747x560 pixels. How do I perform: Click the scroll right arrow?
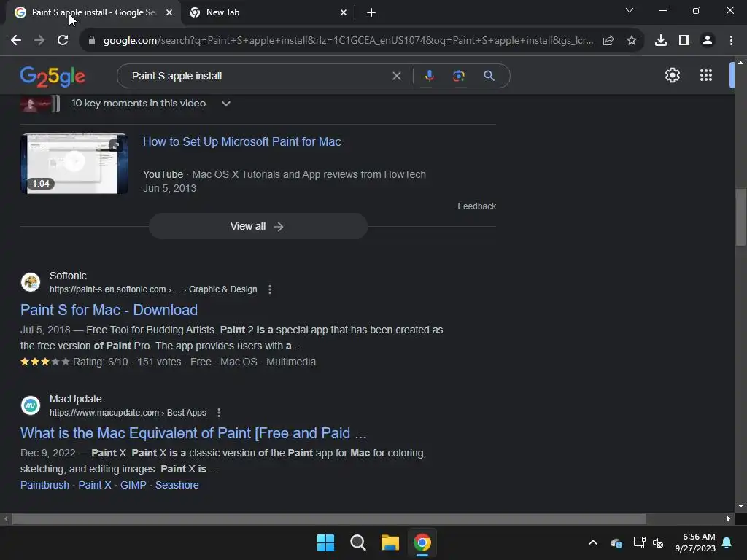tap(729, 518)
